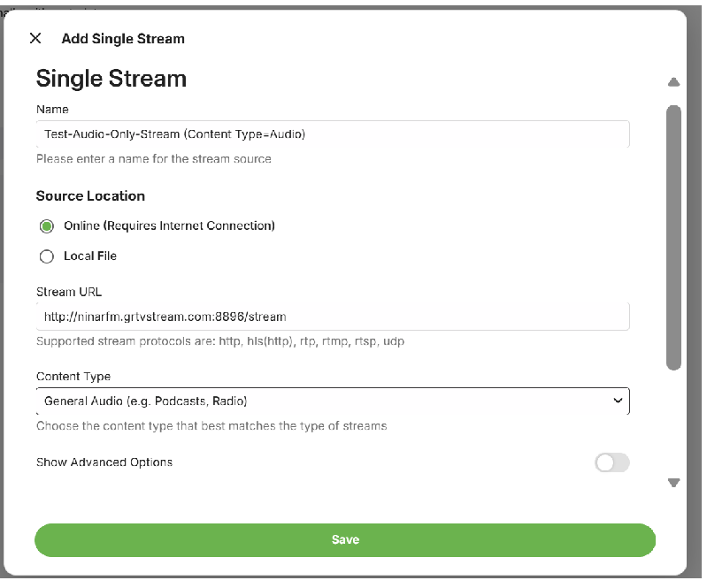Screen dimensions: 707x588
Task: Click the 'Local File' label text
Action: click(x=90, y=256)
